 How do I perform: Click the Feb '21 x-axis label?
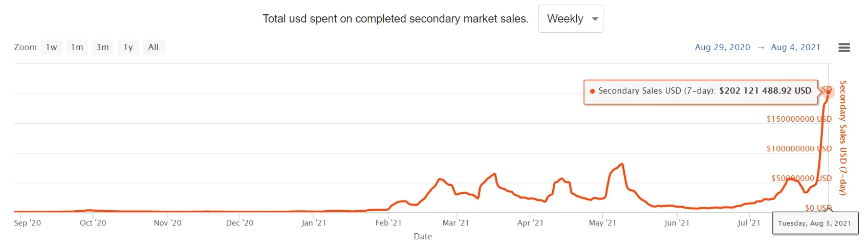coord(388,223)
